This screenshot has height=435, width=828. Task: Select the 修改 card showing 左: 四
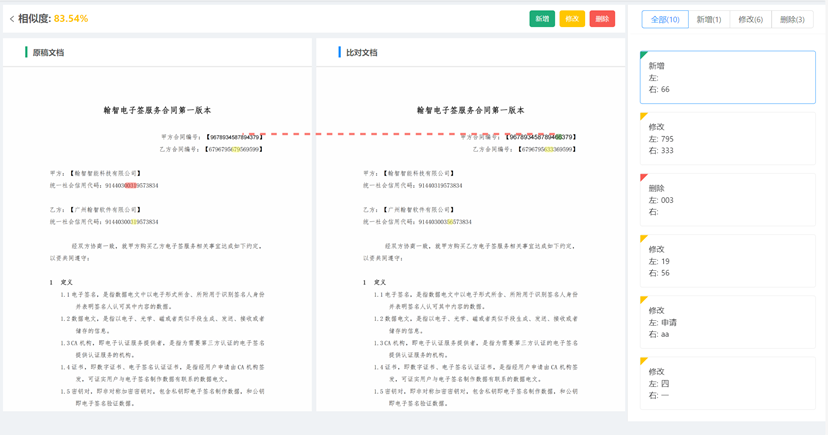point(727,382)
